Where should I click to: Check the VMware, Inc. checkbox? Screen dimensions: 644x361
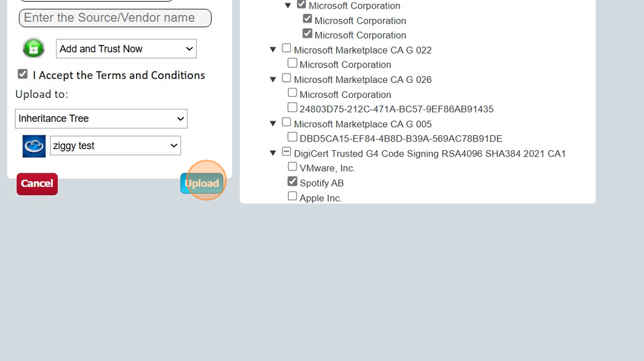pyautogui.click(x=293, y=166)
